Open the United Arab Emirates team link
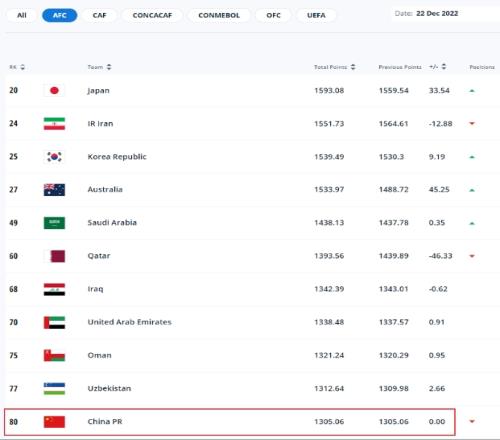 [x=129, y=322]
